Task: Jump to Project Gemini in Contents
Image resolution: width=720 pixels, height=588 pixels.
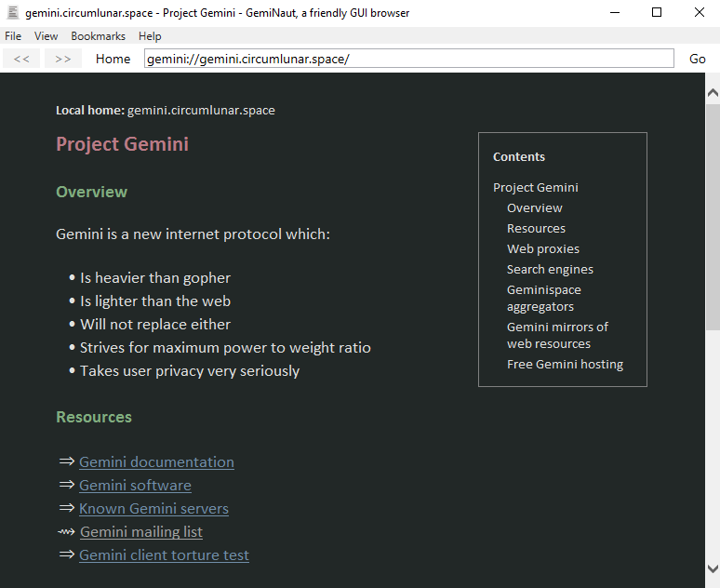Action: pyautogui.click(x=536, y=187)
